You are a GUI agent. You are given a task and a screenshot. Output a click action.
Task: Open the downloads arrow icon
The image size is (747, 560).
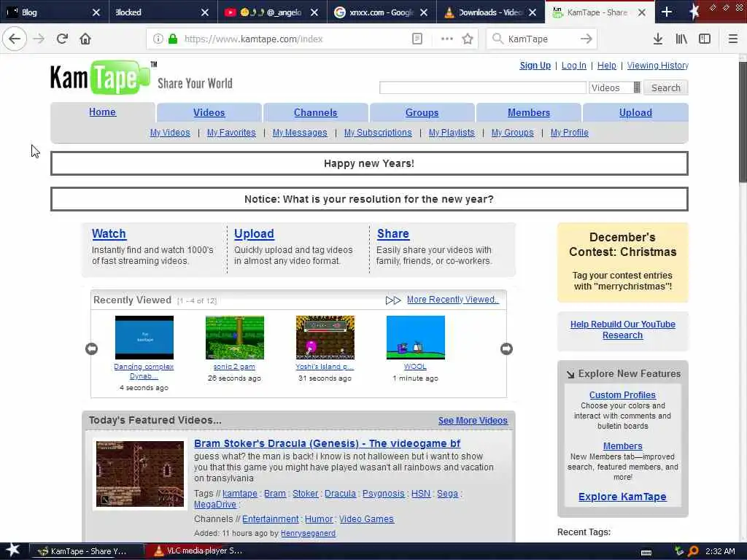pyautogui.click(x=658, y=39)
